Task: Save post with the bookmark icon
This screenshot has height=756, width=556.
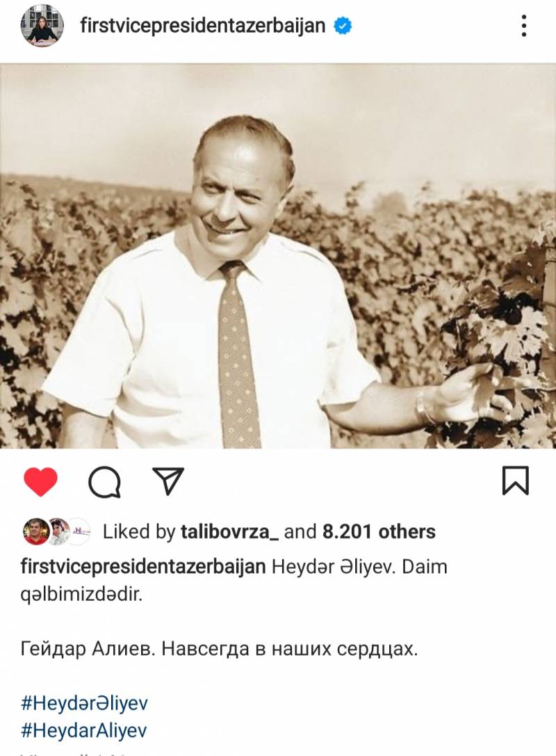Action: (x=516, y=480)
